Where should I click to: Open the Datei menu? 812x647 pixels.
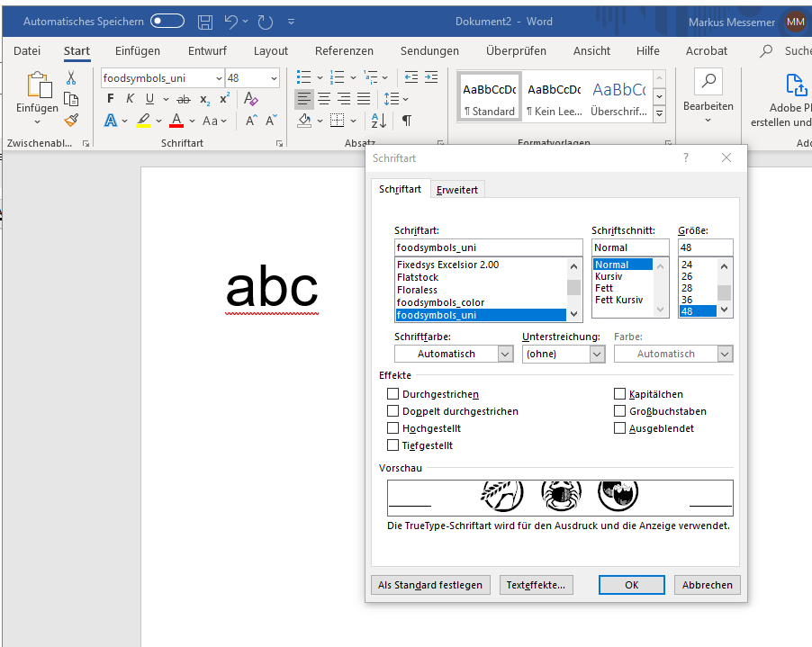27,50
